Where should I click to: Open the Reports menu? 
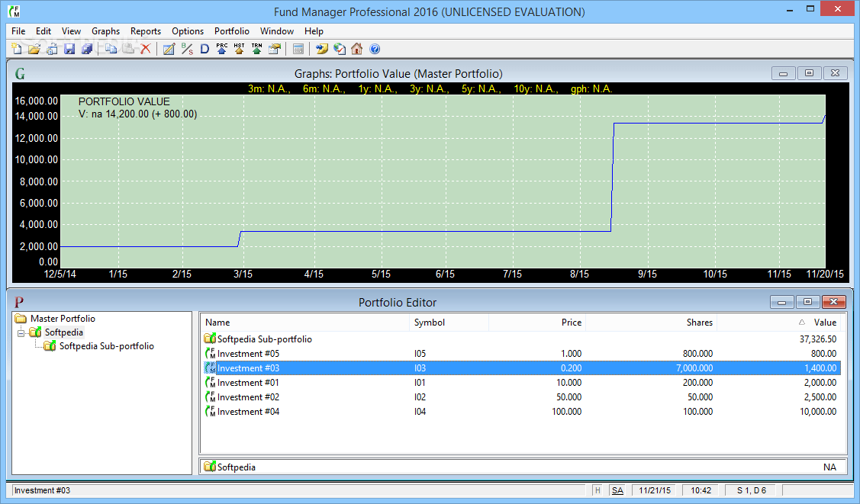click(146, 31)
